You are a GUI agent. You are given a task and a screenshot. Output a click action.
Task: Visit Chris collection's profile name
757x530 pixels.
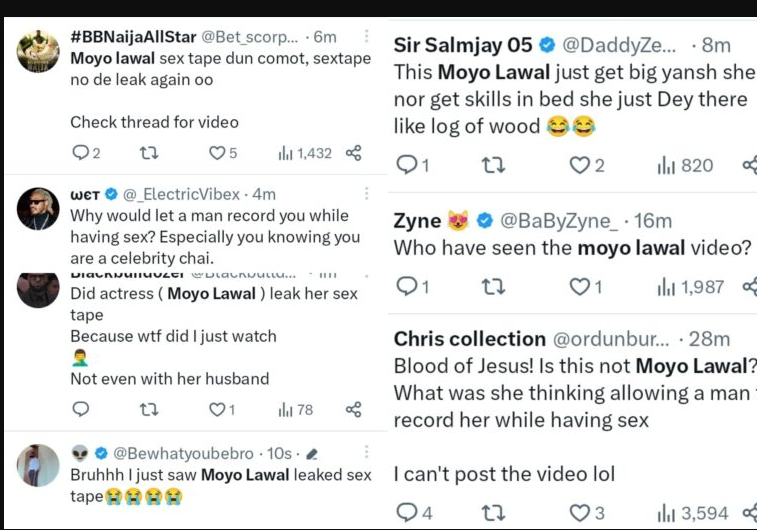(x=470, y=339)
